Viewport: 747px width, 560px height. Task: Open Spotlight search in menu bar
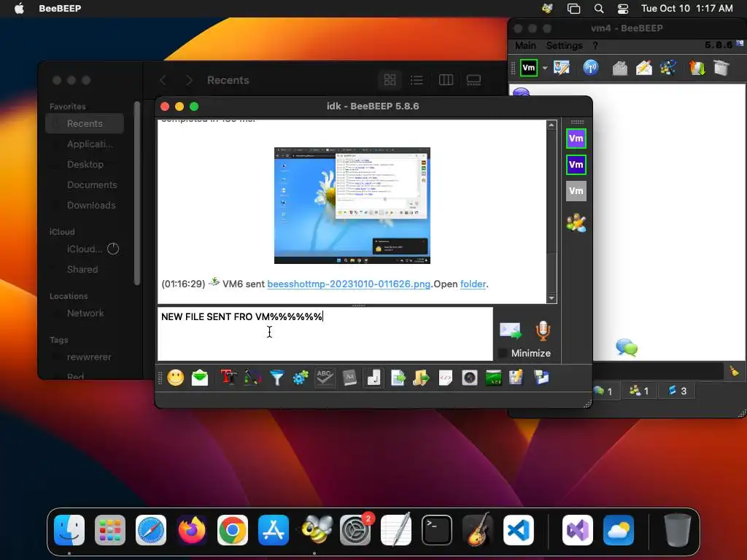click(x=599, y=8)
